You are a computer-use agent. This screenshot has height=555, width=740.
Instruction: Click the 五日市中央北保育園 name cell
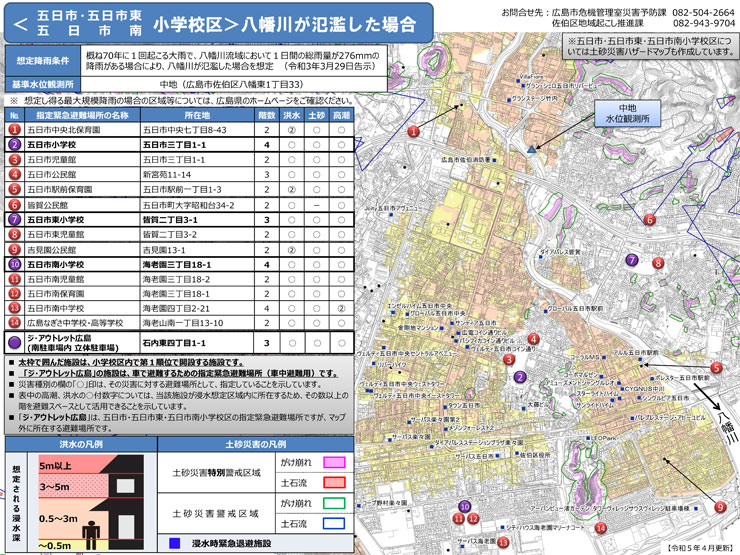pyautogui.click(x=82, y=129)
